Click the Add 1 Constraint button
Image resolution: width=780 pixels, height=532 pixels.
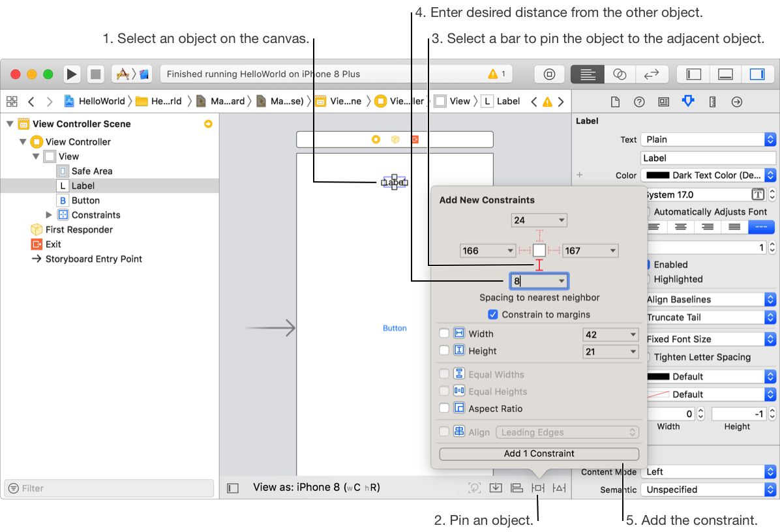click(x=539, y=454)
